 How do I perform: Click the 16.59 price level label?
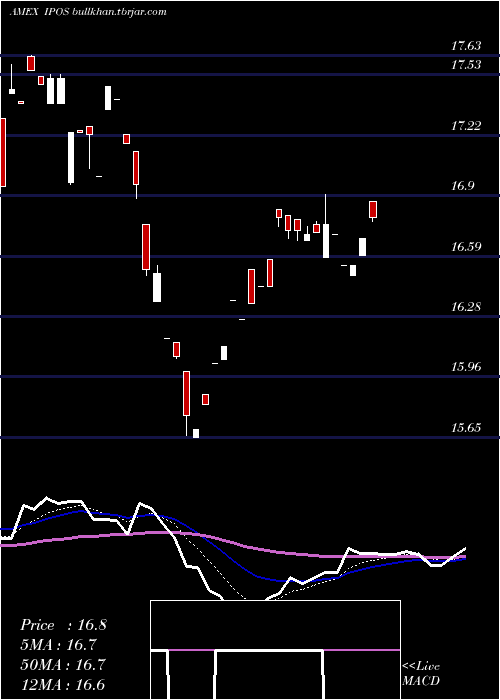(x=466, y=247)
